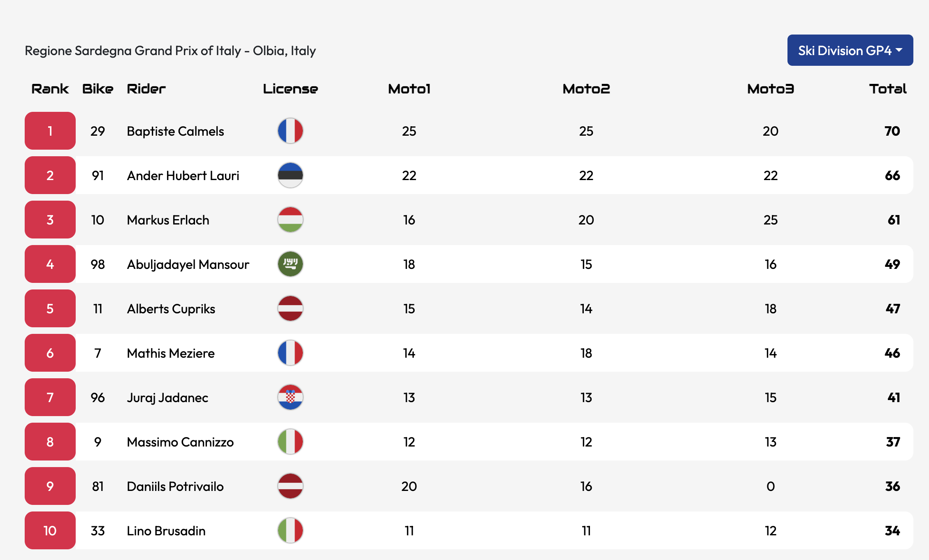Select the rank 1 red badge
929x560 pixels.
(50, 131)
